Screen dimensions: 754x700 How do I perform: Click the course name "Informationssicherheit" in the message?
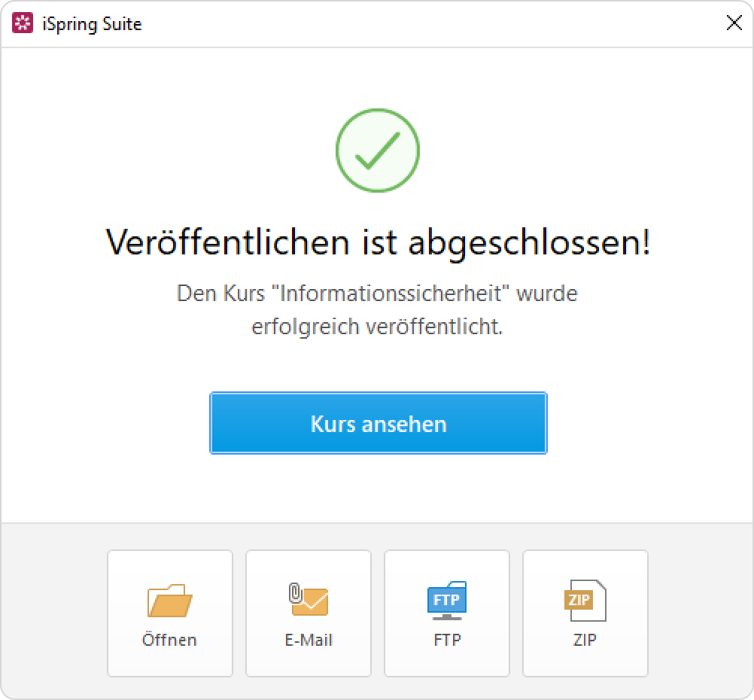390,293
